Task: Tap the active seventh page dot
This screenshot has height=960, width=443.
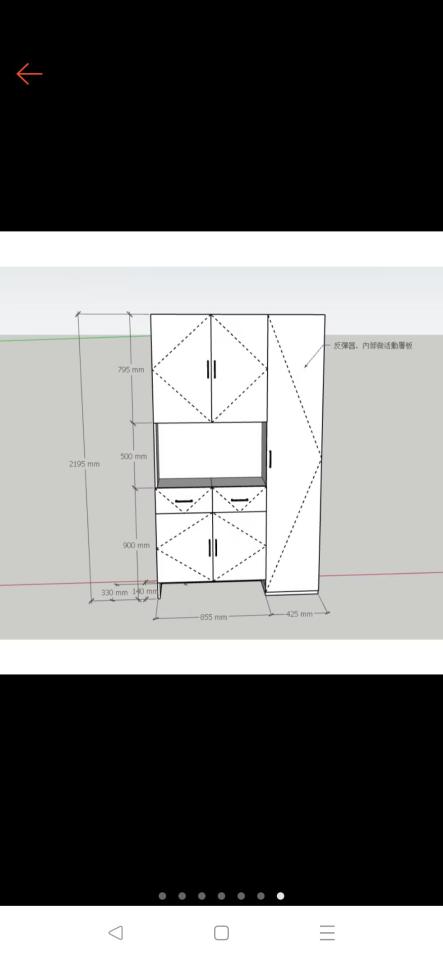Action: [280, 896]
